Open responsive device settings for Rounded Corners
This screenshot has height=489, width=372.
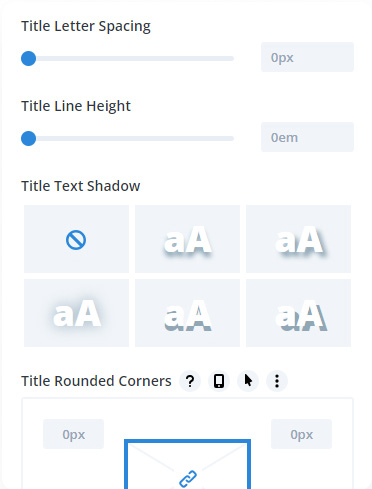(219, 381)
